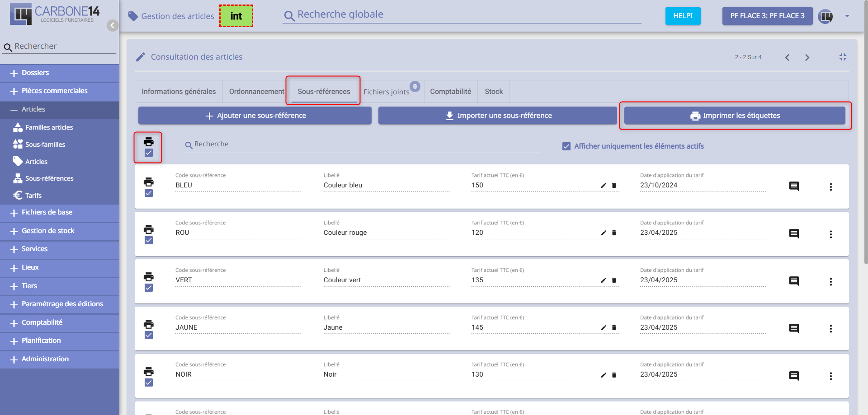Open more options menu for ROU row
Viewport: 868px width, 415px height.
(x=830, y=234)
